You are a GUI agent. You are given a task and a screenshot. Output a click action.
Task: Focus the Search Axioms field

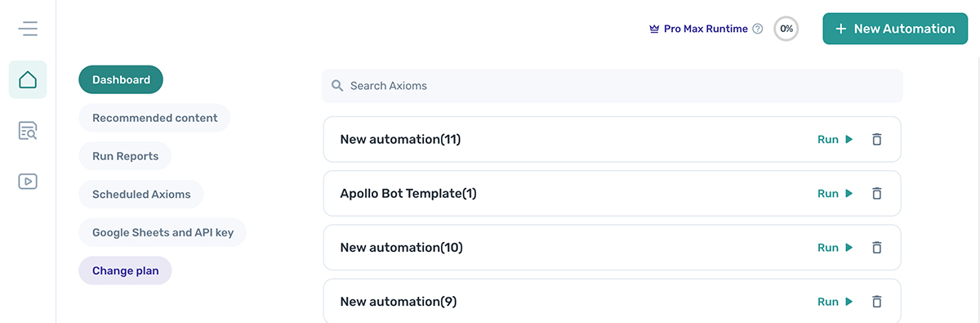(x=612, y=86)
